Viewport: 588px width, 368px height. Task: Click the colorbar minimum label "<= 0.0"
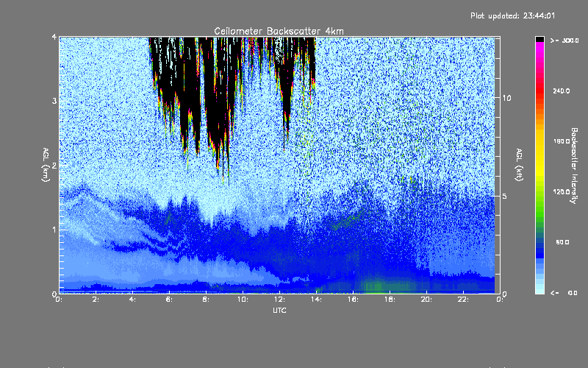564,292
